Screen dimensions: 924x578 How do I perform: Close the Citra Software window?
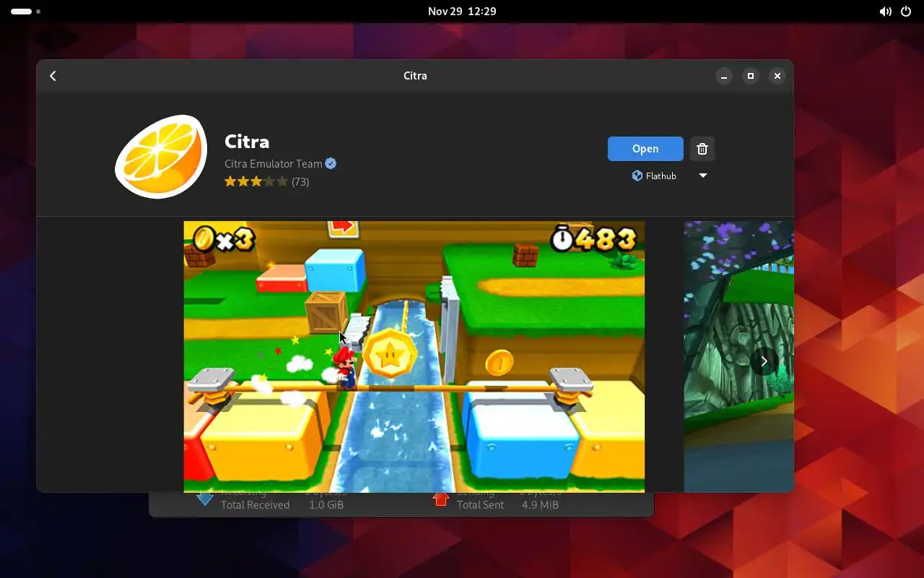coord(777,76)
